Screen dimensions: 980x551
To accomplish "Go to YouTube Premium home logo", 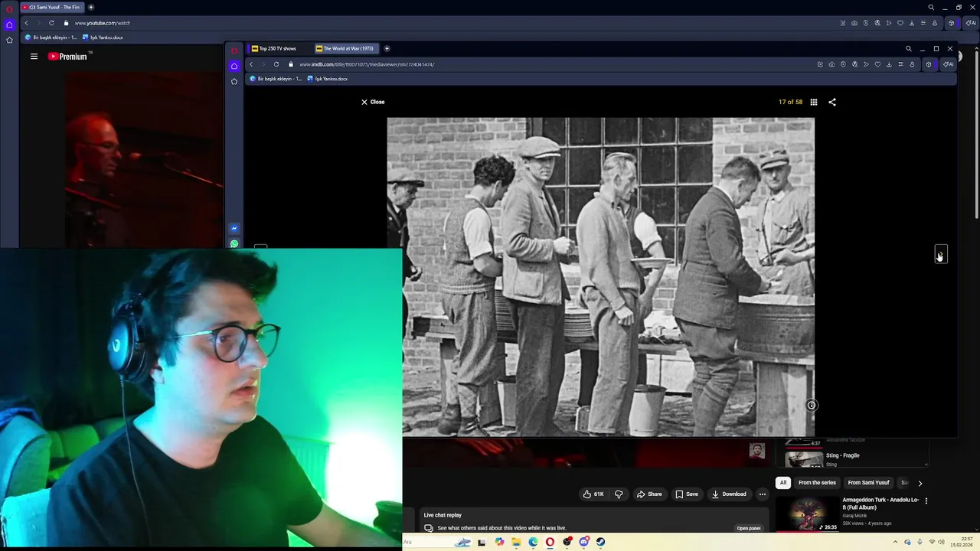I will [69, 56].
